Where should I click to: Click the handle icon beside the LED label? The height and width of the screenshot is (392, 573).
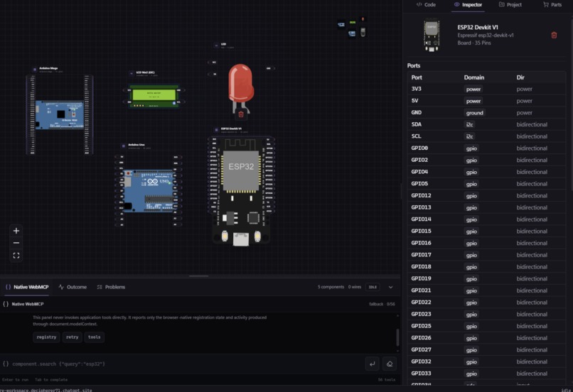pyautogui.click(x=216, y=45)
